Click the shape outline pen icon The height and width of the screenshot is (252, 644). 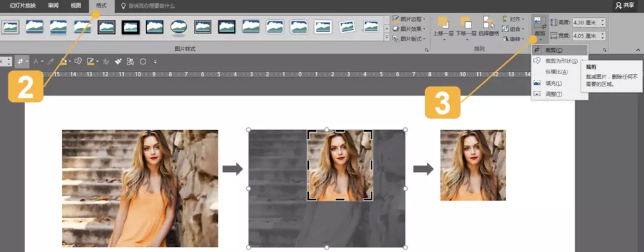click(x=90, y=62)
